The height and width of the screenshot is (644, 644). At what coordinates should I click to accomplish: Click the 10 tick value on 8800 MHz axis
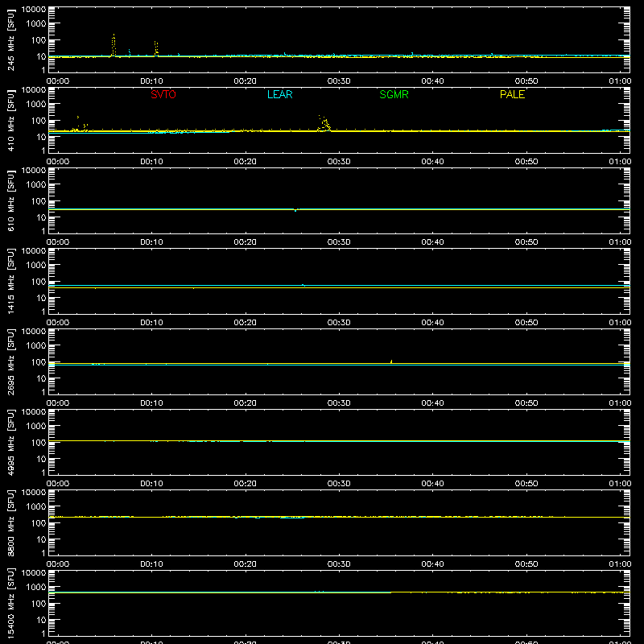(x=41, y=539)
